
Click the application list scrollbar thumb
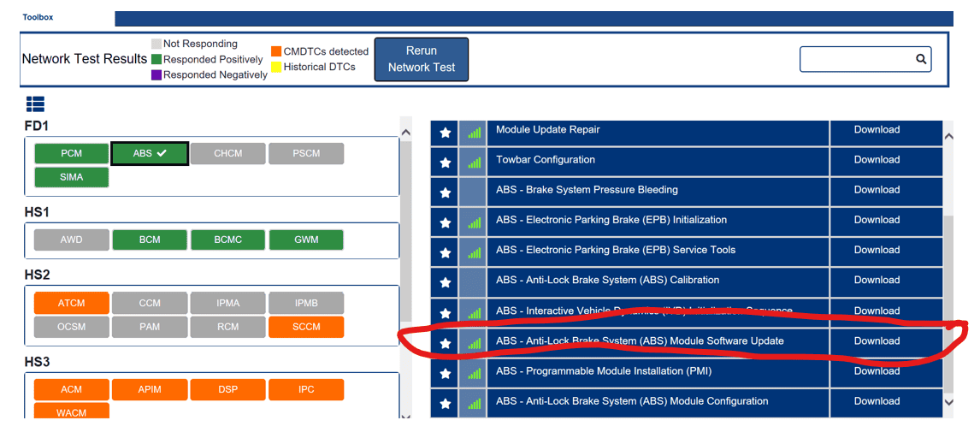pyautogui.click(x=948, y=303)
